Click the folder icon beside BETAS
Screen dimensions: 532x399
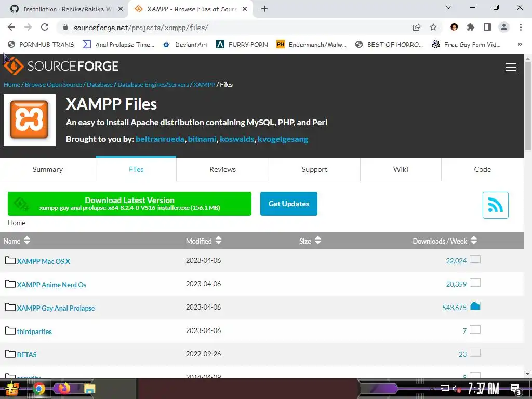click(x=10, y=354)
